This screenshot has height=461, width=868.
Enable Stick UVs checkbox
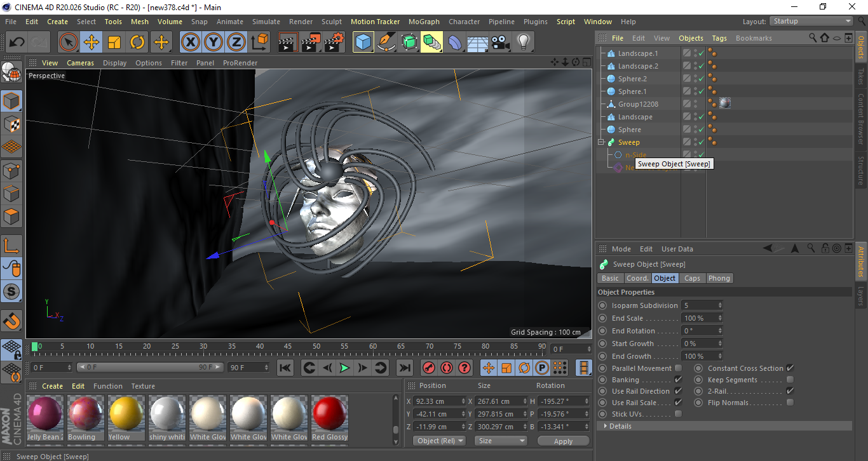(x=678, y=414)
